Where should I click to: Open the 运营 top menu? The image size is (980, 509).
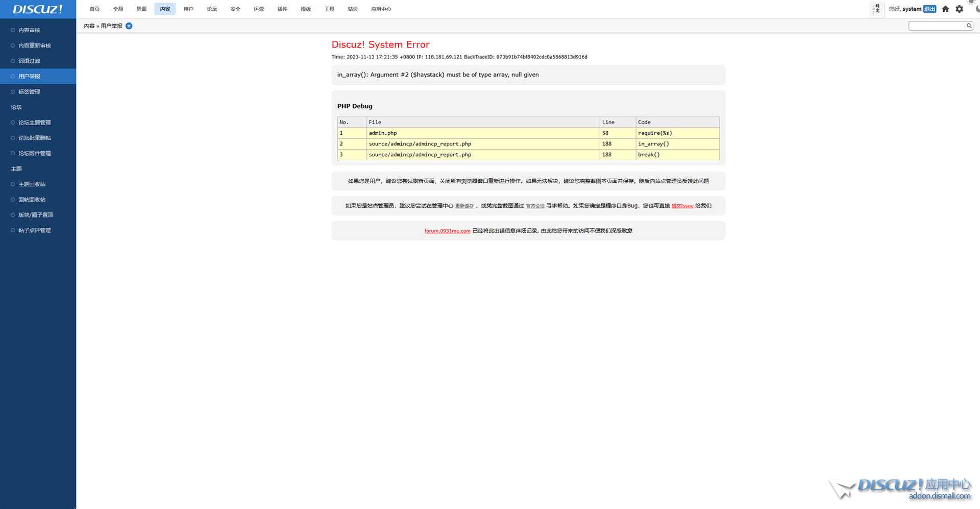tap(259, 9)
